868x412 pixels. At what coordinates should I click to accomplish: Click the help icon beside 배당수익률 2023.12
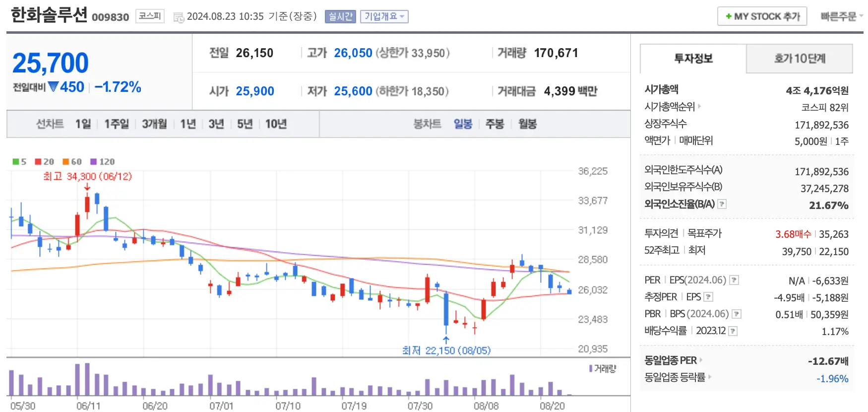[x=733, y=331]
